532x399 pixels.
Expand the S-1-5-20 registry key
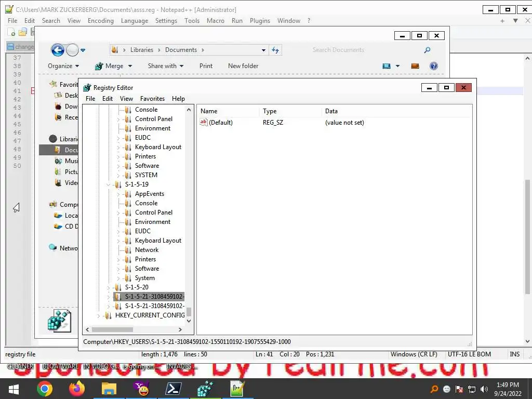(x=109, y=287)
